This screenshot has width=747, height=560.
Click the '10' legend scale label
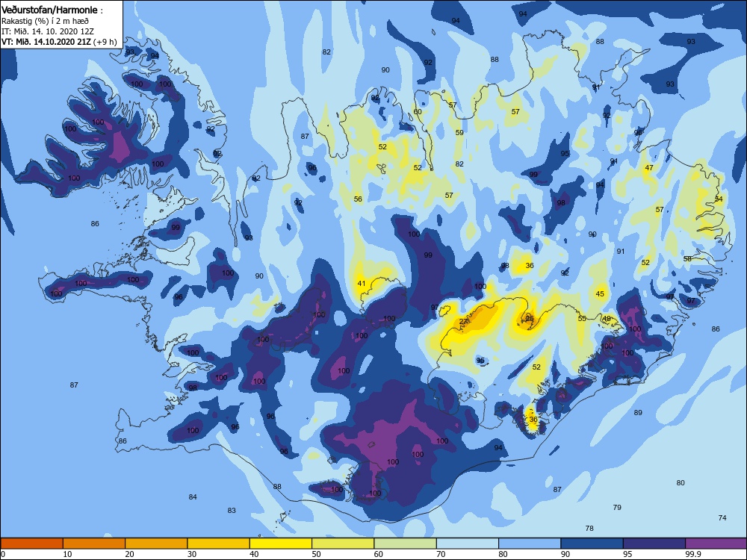coord(68,554)
